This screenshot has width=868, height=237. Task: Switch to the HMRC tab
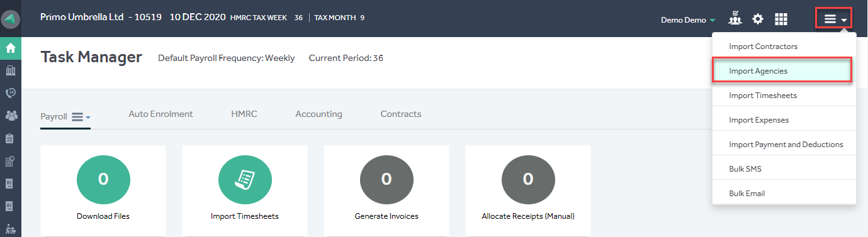(x=244, y=114)
